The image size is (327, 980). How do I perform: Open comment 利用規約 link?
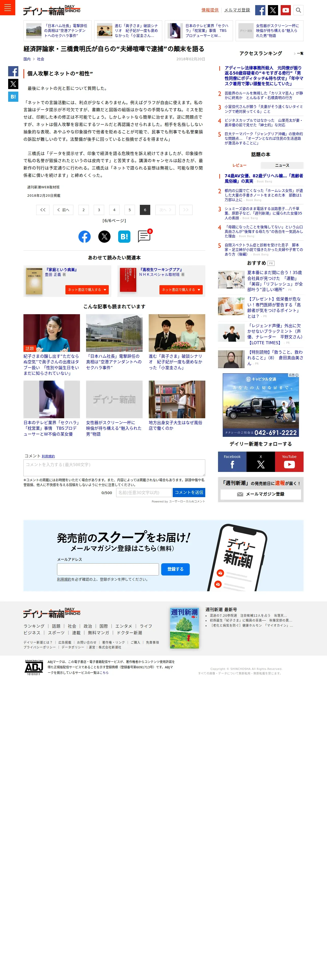[x=48, y=456]
